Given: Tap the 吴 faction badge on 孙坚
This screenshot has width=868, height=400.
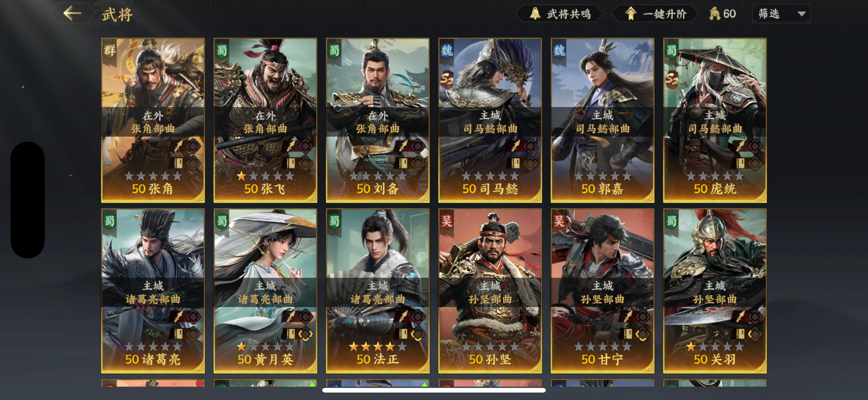Looking at the screenshot, I should (x=447, y=221).
